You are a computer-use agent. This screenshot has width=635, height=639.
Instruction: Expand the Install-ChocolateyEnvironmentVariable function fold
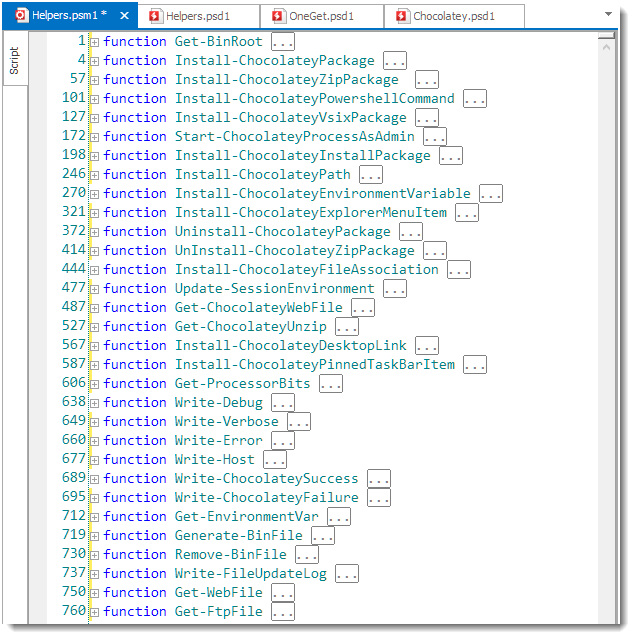[x=95, y=194]
